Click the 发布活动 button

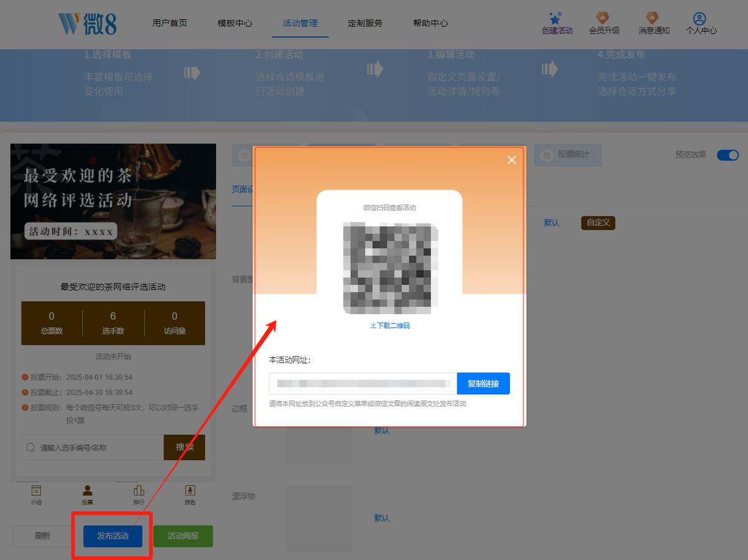pyautogui.click(x=113, y=536)
